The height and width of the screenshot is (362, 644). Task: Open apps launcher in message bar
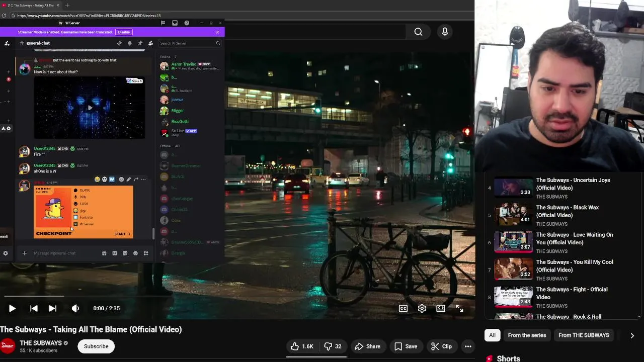pos(146,253)
